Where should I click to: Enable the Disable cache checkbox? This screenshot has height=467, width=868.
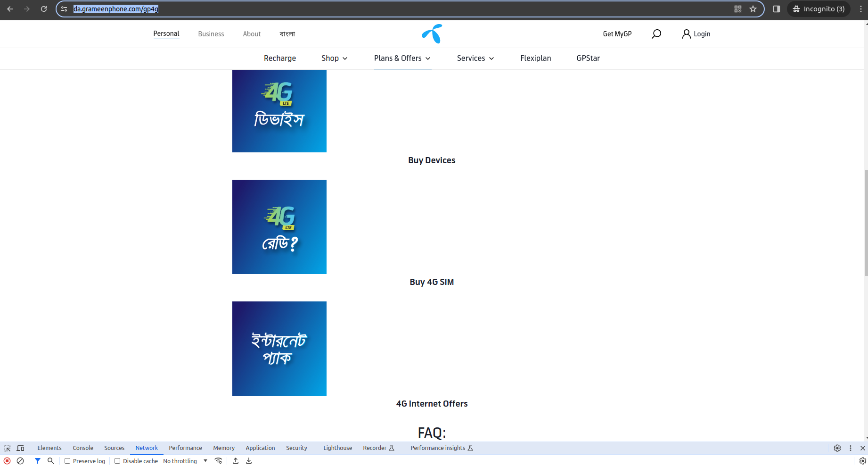(x=117, y=461)
